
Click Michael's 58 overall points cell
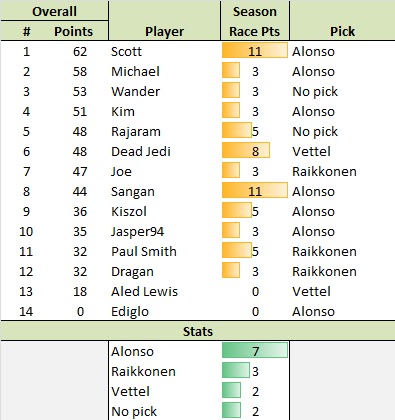[x=80, y=71]
